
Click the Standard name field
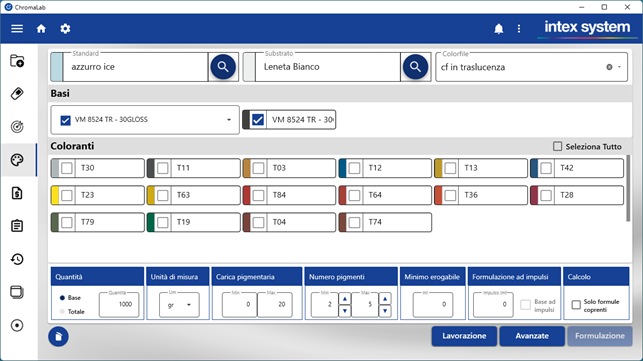pos(135,67)
